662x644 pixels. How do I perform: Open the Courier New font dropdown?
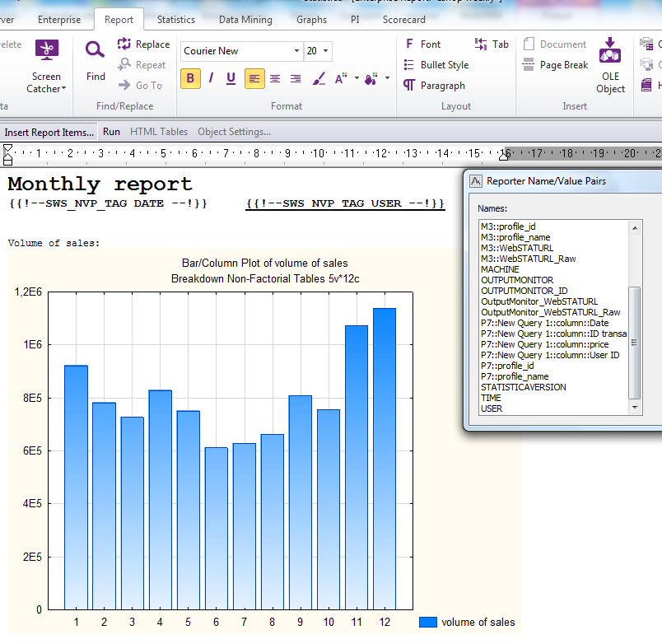tap(296, 51)
